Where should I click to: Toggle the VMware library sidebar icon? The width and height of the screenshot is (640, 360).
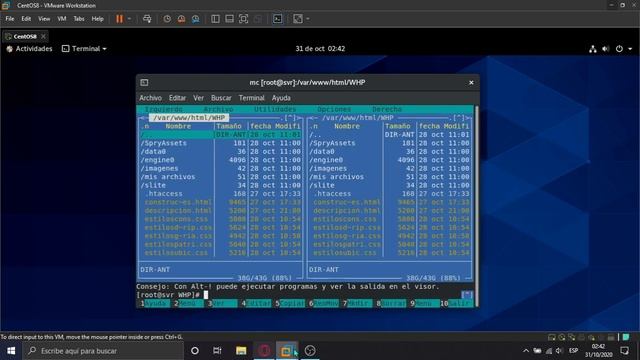click(215, 19)
